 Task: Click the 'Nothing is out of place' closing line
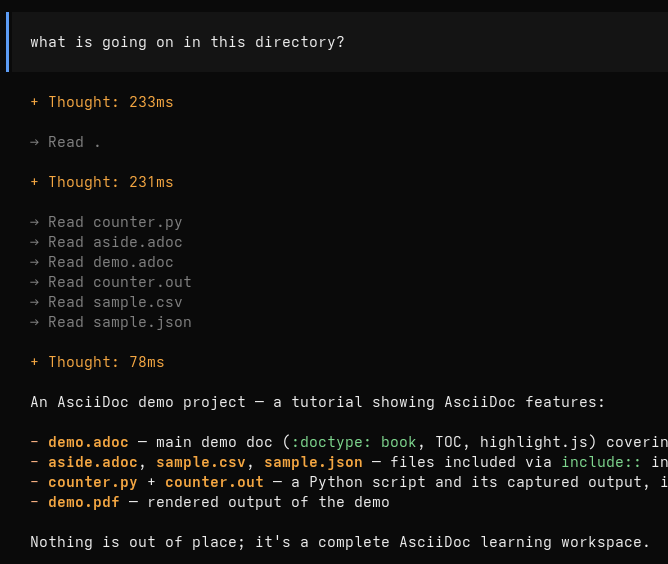340,542
